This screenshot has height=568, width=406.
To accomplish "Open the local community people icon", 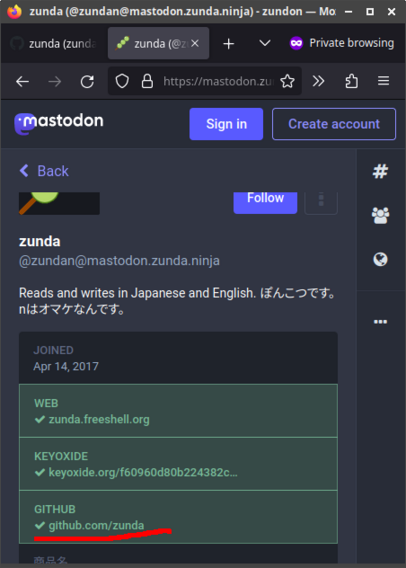I will tap(380, 216).
